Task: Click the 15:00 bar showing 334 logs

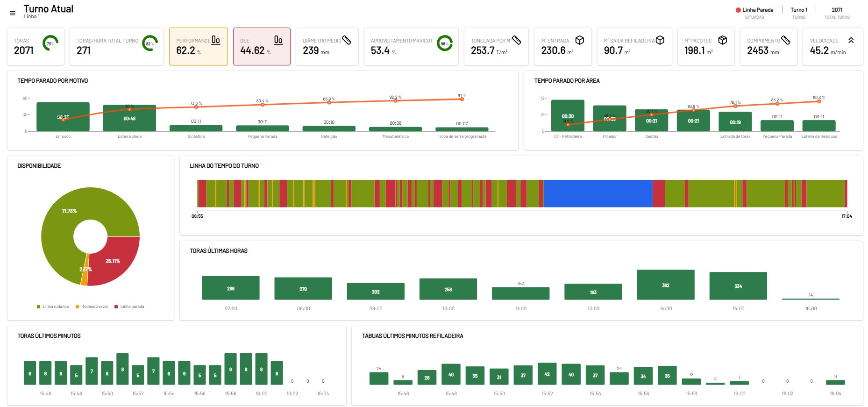Action: coord(738,286)
